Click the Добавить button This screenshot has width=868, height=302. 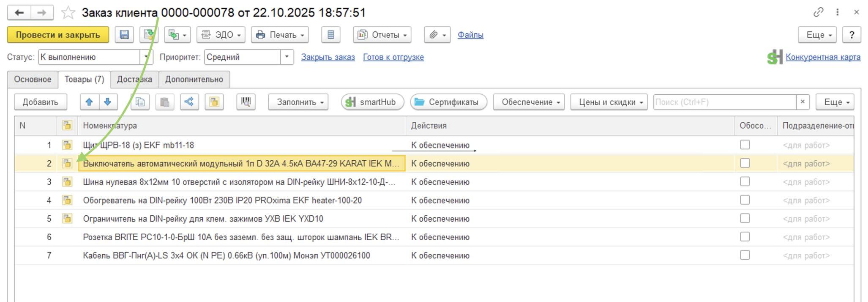tap(41, 102)
